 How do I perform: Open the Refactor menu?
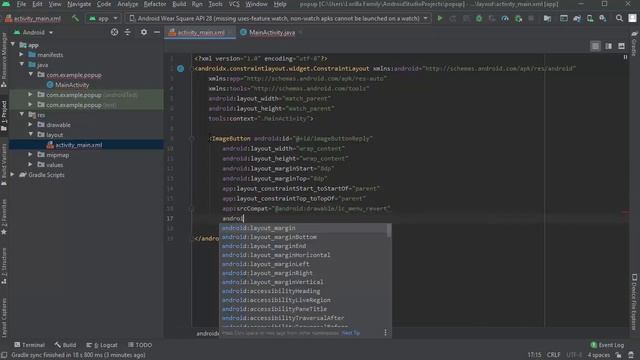click(155, 4)
